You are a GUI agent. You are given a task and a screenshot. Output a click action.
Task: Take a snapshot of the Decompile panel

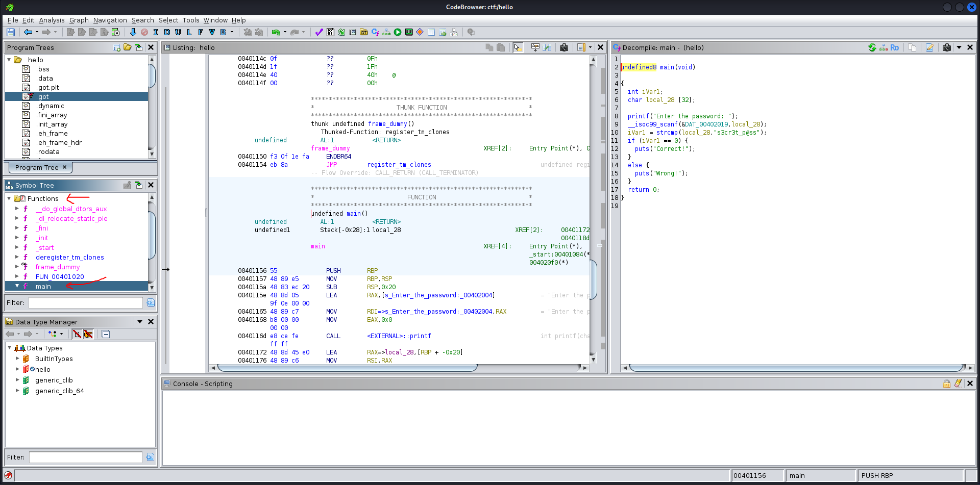tap(947, 47)
